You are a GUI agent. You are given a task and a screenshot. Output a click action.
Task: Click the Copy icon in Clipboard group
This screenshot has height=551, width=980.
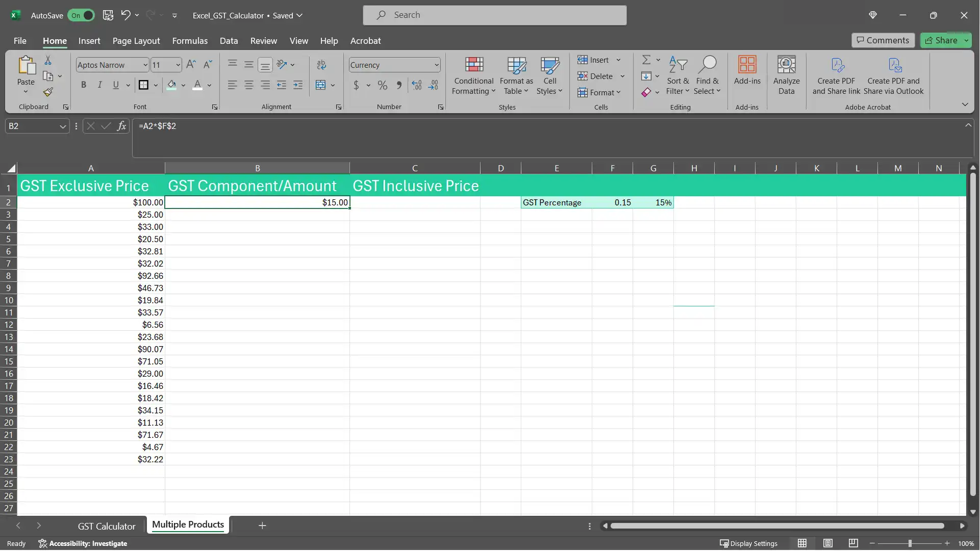[48, 76]
